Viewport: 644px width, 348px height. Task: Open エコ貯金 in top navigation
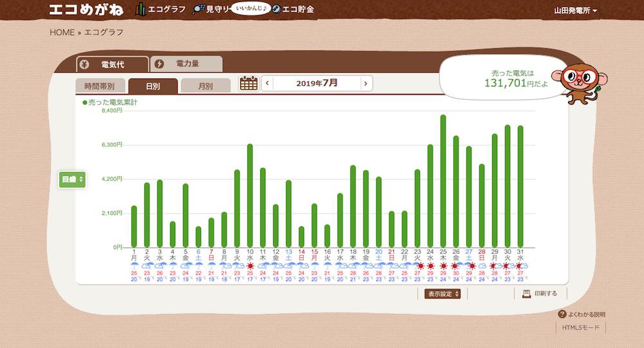(298, 9)
